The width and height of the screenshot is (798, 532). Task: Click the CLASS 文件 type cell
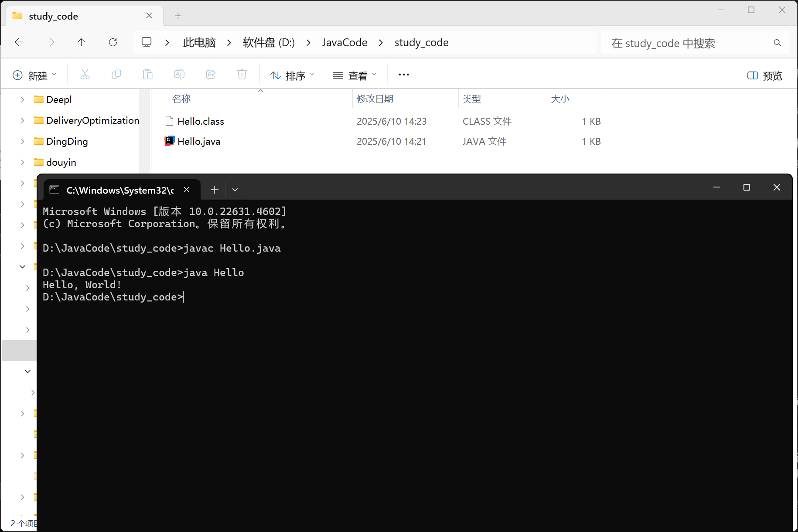[x=487, y=121]
